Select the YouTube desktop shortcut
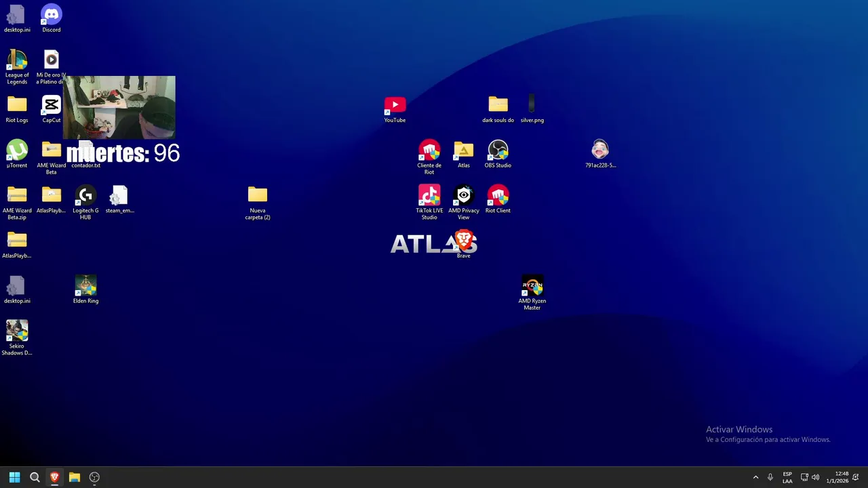868x488 pixels. (x=395, y=109)
